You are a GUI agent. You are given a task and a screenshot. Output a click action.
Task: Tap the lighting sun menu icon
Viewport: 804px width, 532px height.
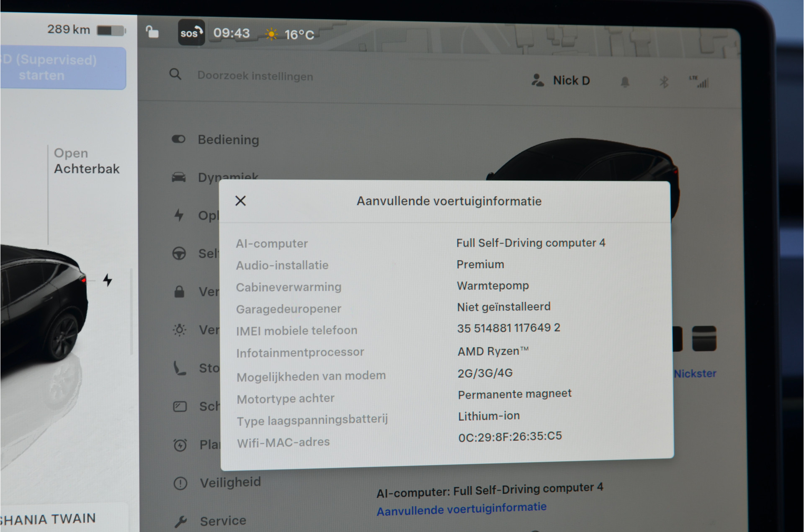(180, 330)
